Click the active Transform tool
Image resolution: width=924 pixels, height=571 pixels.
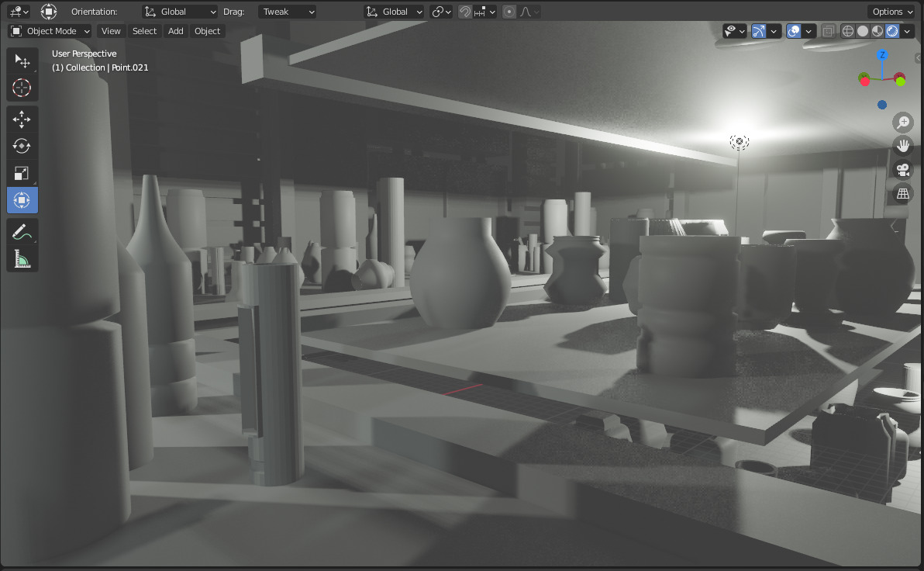click(x=22, y=201)
